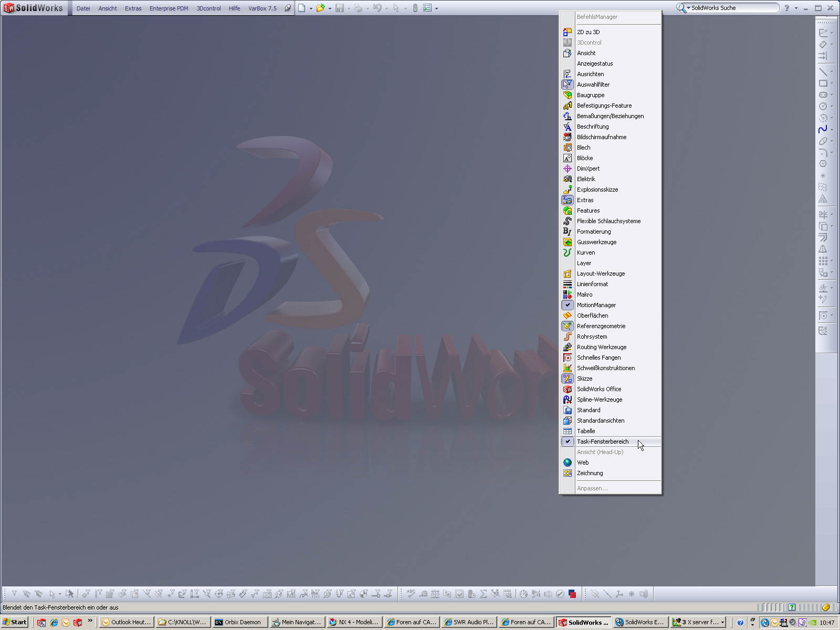The height and width of the screenshot is (630, 840).
Task: Switch to Orbix Daemon taskbar button
Action: click(x=240, y=622)
